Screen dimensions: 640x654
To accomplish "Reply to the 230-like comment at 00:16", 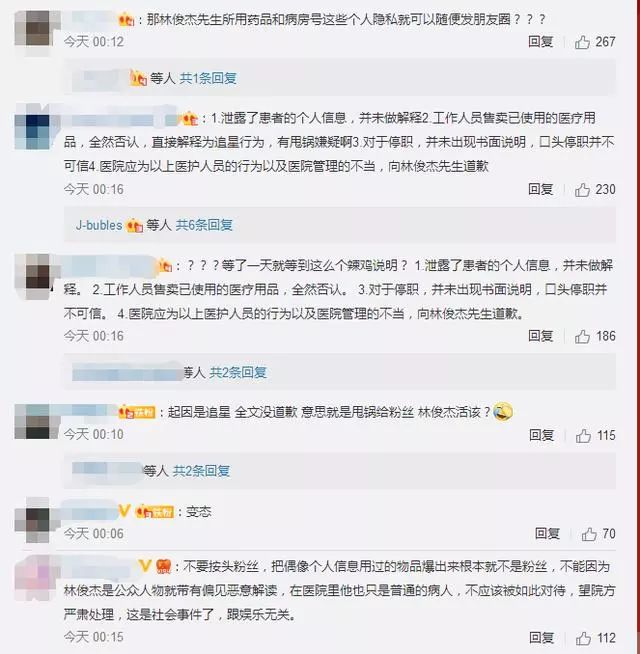I will (x=541, y=189).
